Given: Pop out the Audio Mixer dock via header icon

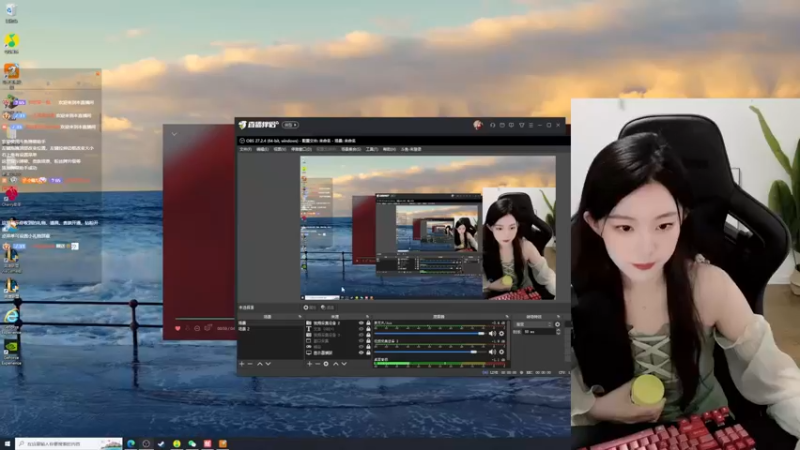Looking at the screenshot, I should pos(507,316).
